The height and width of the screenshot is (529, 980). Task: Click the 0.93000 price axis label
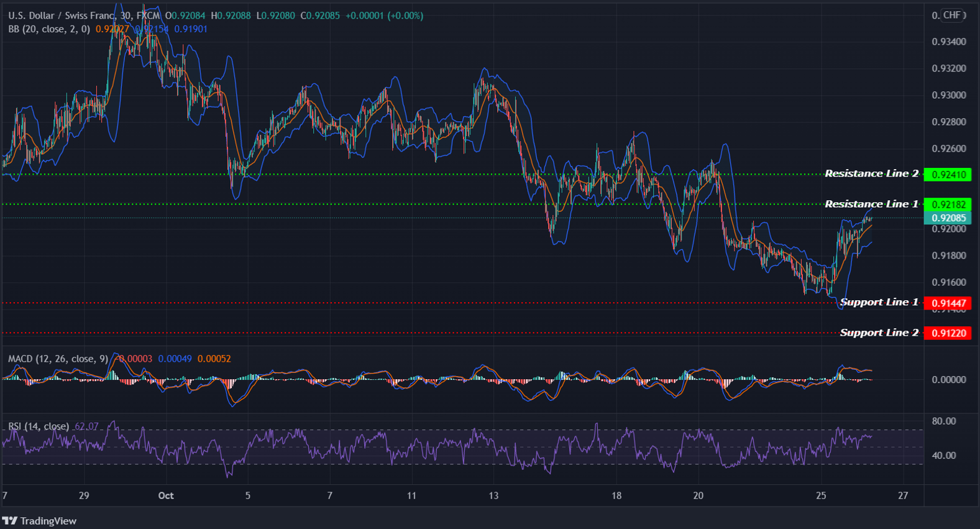pos(949,95)
